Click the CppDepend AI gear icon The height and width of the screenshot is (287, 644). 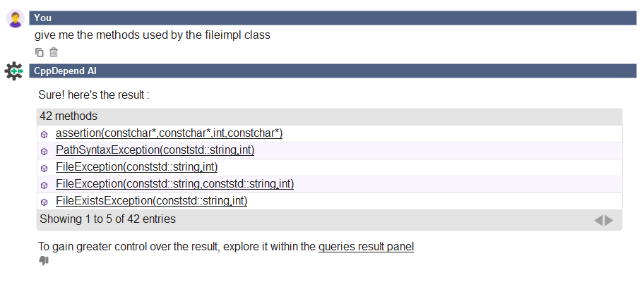(x=14, y=71)
